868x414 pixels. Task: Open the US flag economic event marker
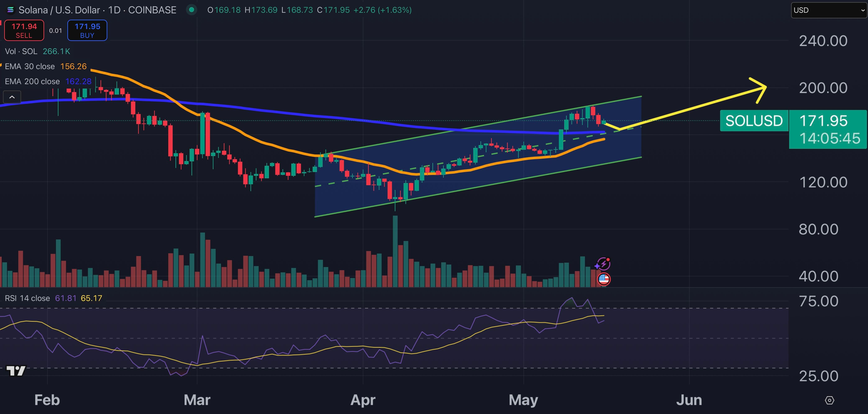click(603, 279)
